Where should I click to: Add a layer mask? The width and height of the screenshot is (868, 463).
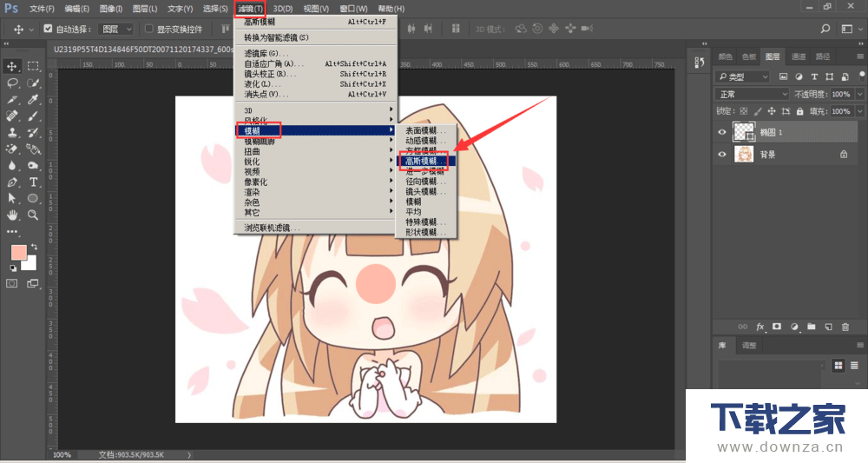(x=777, y=327)
